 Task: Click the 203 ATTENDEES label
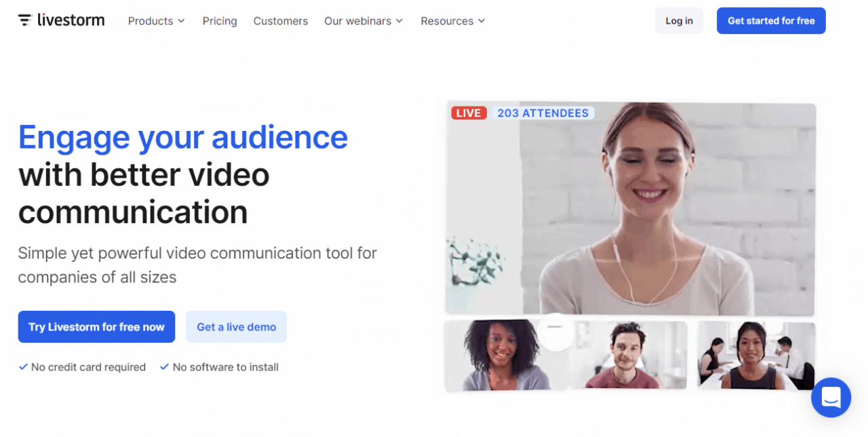point(542,113)
